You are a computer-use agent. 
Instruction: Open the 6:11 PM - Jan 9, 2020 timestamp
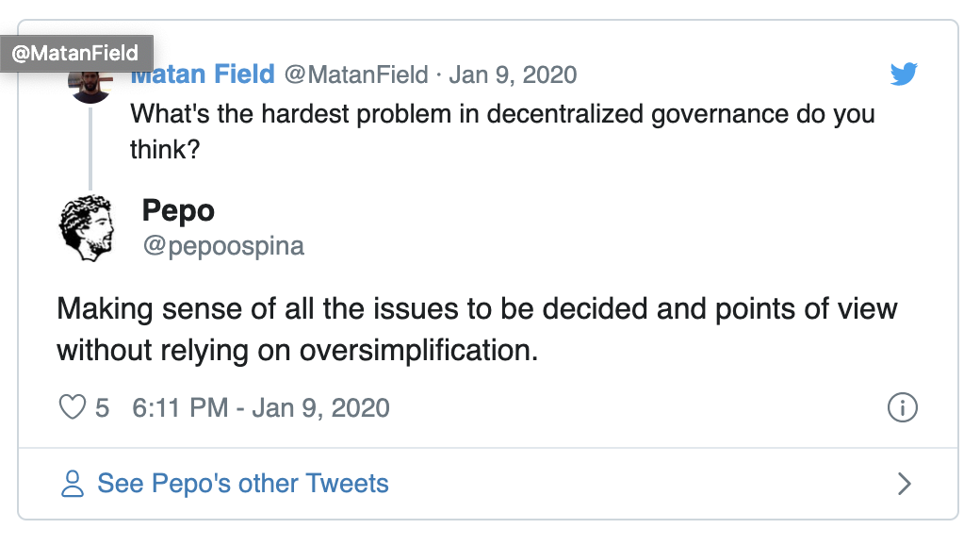point(261,408)
